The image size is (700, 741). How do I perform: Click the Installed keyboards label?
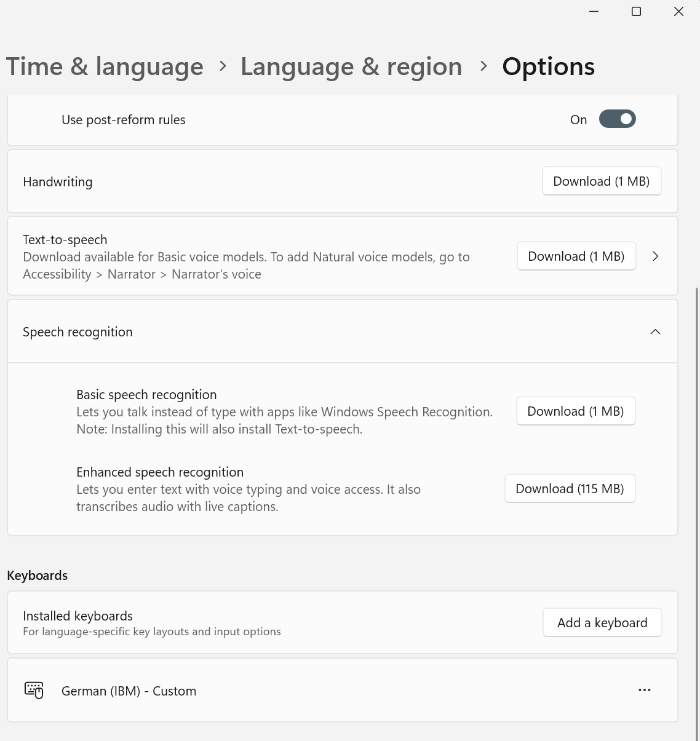point(78,616)
